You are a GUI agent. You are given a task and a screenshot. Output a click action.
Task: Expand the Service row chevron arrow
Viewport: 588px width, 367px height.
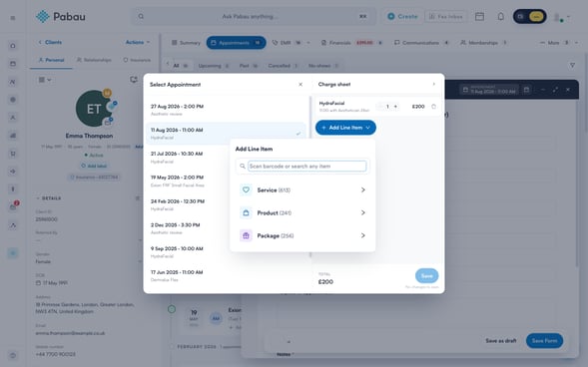point(362,189)
